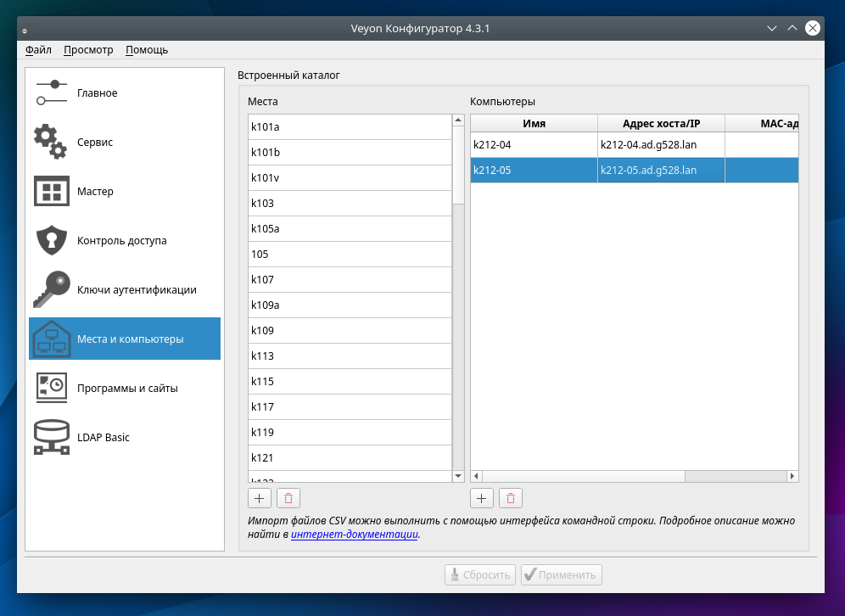Sort by Адрес хоста/IP column header
This screenshot has width=845, height=616.
tap(661, 123)
